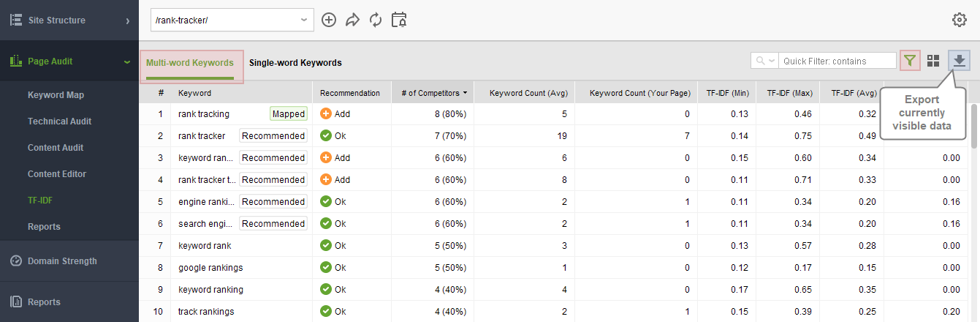This screenshot has width=980, height=322.
Task: Click the vertical scrollbar of the table
Action: [x=974, y=121]
